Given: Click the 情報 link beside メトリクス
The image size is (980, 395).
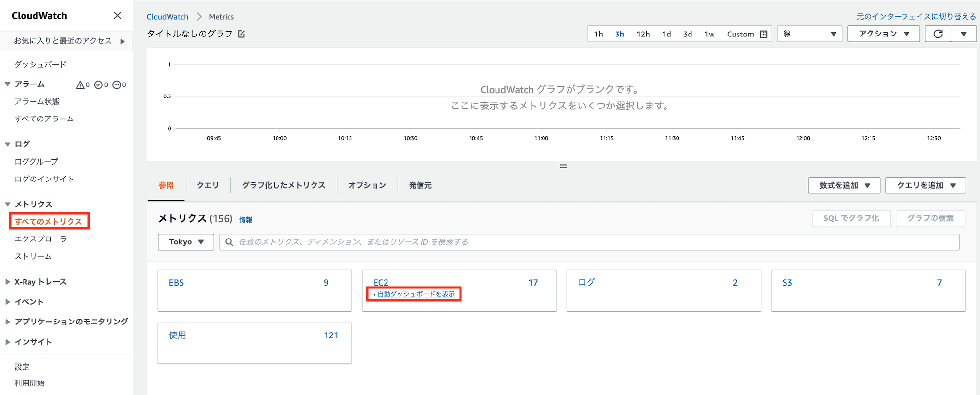Looking at the screenshot, I should pyautogui.click(x=245, y=220).
